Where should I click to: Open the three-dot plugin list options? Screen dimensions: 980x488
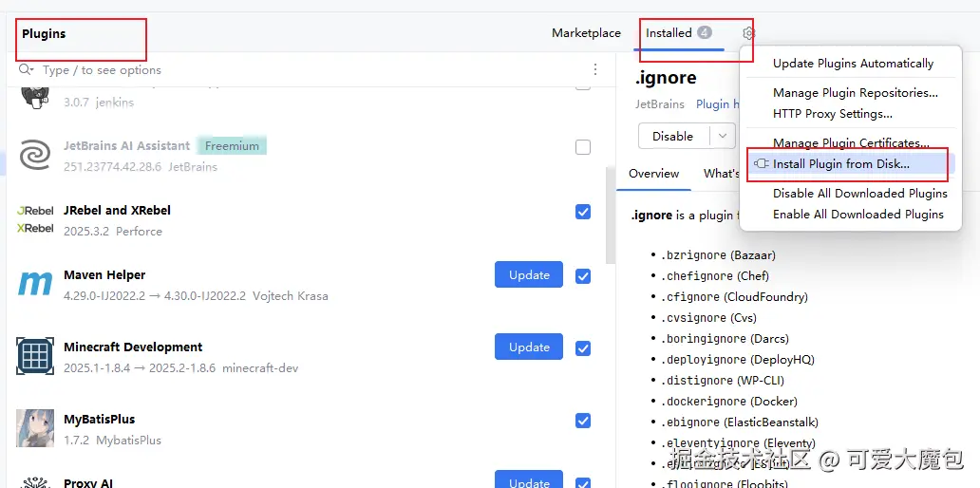tap(595, 69)
